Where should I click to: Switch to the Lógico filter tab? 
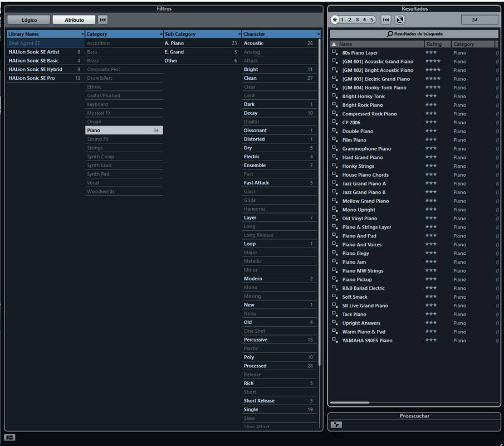point(29,20)
